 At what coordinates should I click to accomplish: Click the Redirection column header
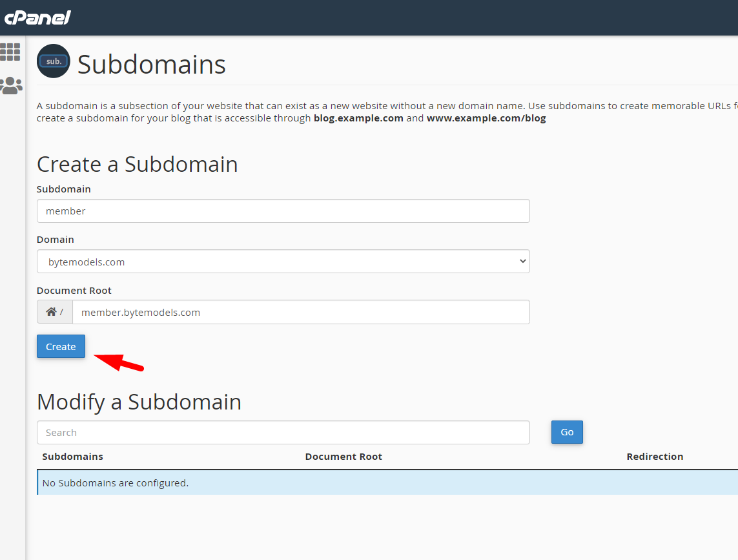(x=655, y=457)
